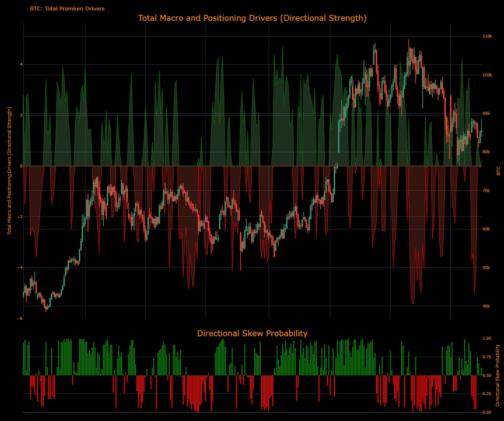504x421 pixels.
Task: Click the vertical 'BTC' right axis title
Action: coord(498,171)
